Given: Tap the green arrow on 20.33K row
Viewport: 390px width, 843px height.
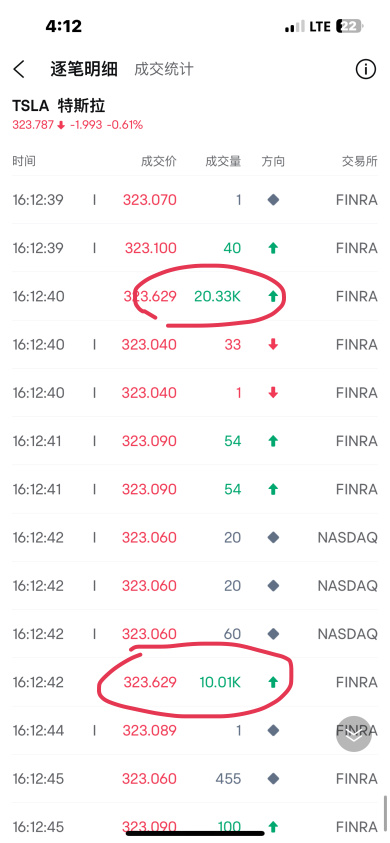Looking at the screenshot, I should pyautogui.click(x=273, y=296).
